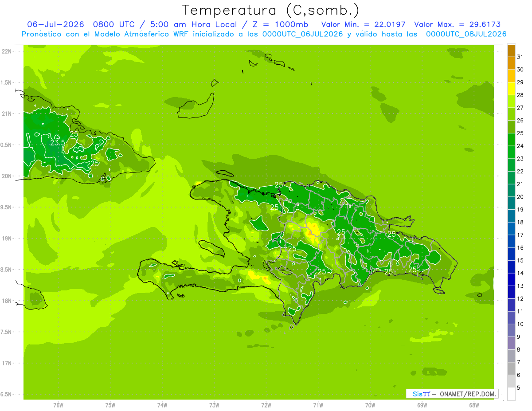The width and height of the screenshot is (532, 411).
Task: Click the 12 degree dark blue swatch
Action: click(511, 293)
